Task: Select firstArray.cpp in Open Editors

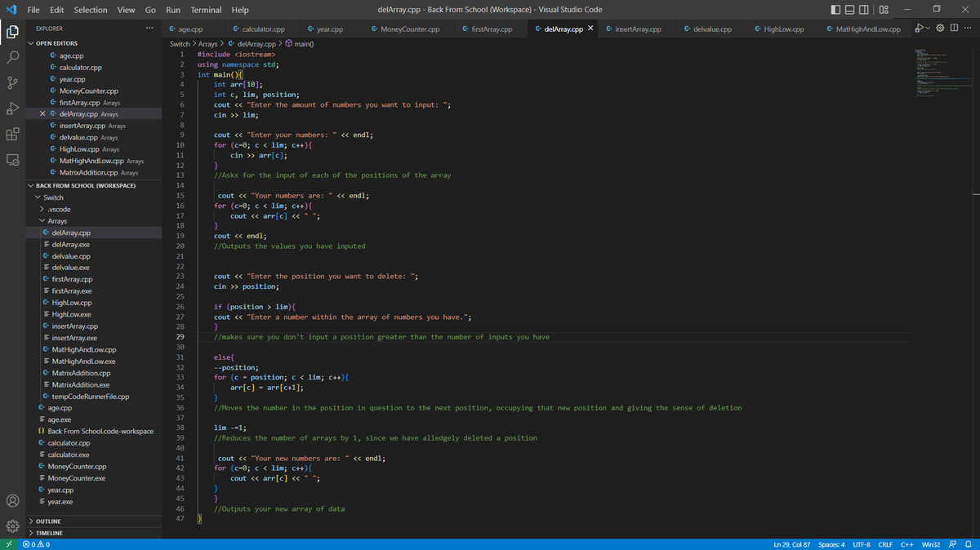Action: click(x=79, y=102)
